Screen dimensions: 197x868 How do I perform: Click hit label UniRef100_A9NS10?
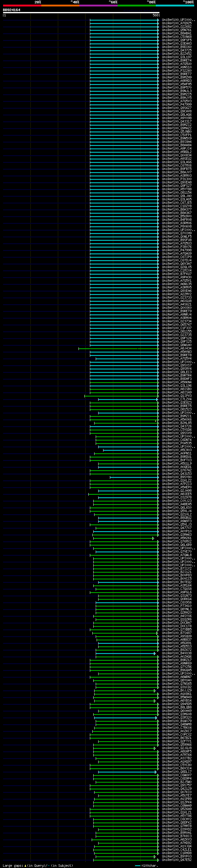(176, 67)
